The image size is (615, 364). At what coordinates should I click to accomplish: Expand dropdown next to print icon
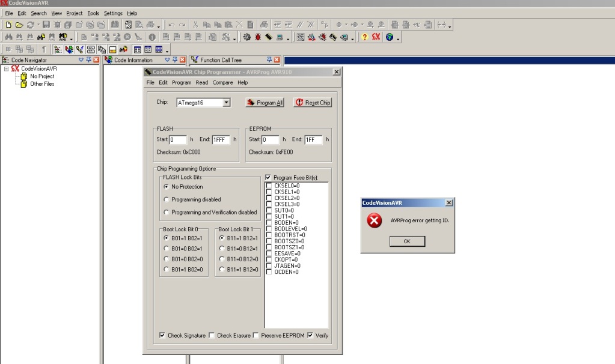point(159,26)
